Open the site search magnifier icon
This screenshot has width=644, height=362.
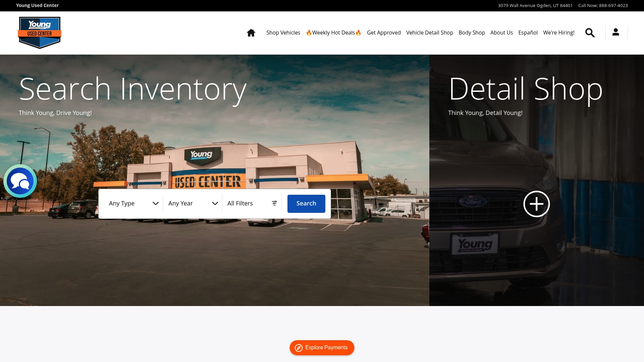590,33
